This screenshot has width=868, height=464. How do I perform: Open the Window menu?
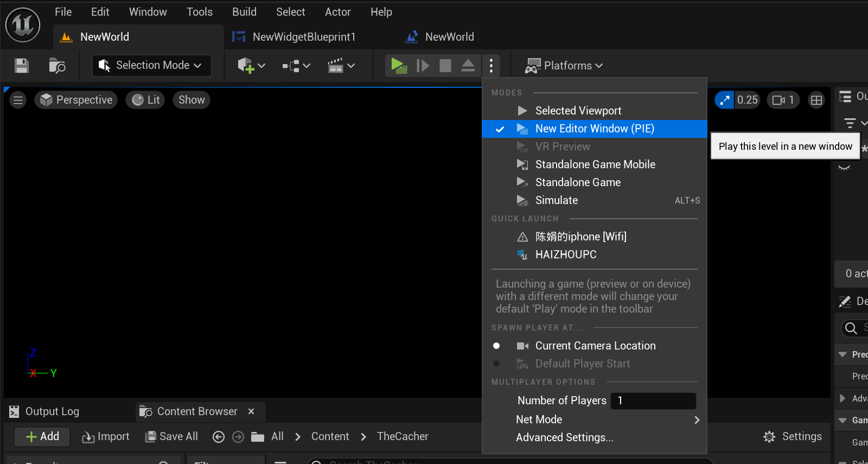click(148, 12)
